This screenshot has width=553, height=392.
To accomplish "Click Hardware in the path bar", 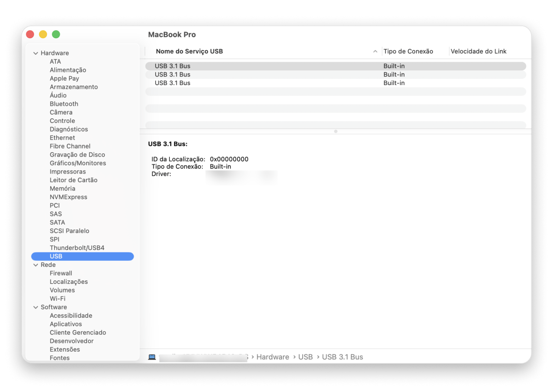I will [273, 357].
